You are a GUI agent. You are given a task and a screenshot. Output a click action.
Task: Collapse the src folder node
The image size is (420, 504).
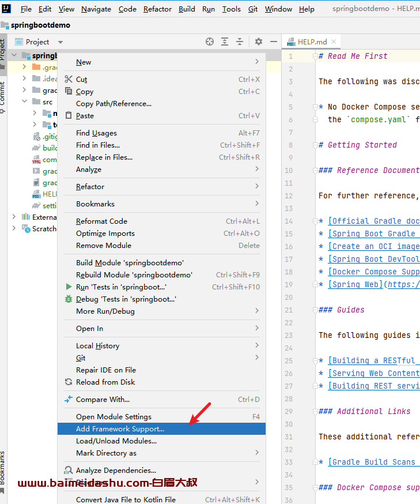click(x=24, y=101)
